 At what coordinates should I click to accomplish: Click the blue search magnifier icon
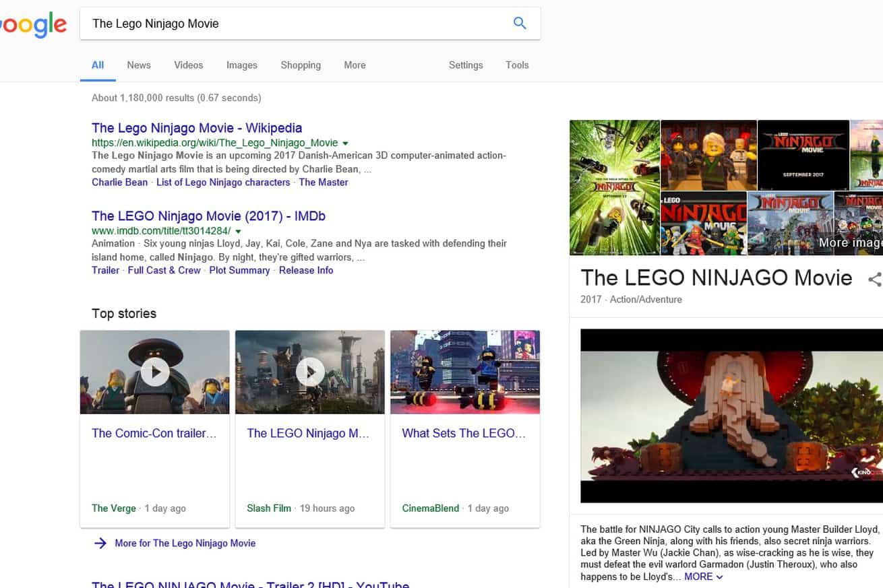pos(519,23)
